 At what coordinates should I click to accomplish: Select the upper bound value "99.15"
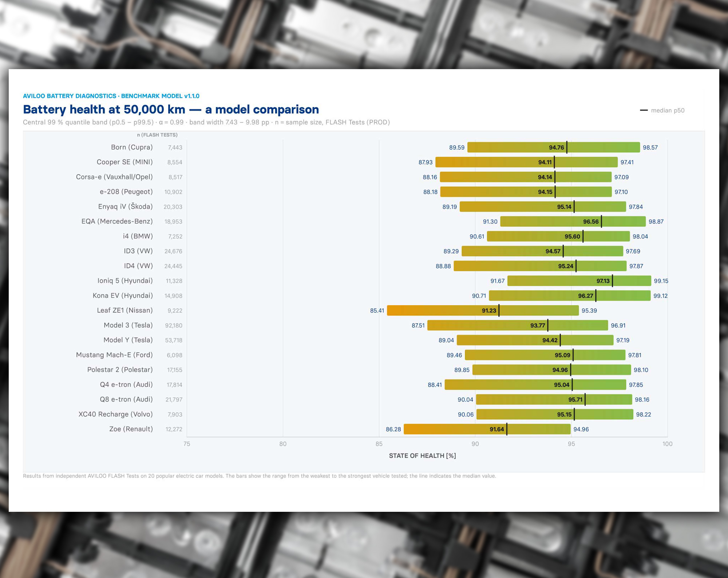click(x=661, y=281)
